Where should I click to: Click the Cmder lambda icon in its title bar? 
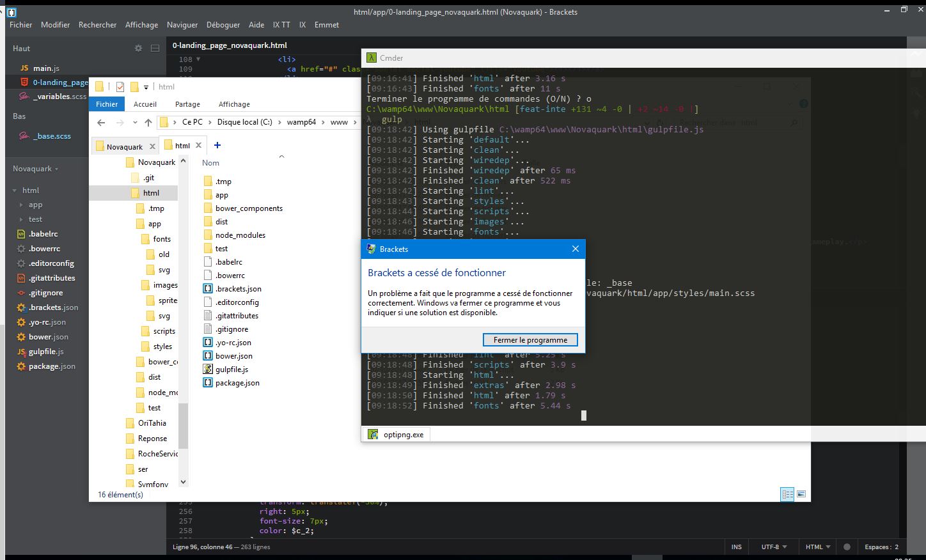pyautogui.click(x=370, y=58)
